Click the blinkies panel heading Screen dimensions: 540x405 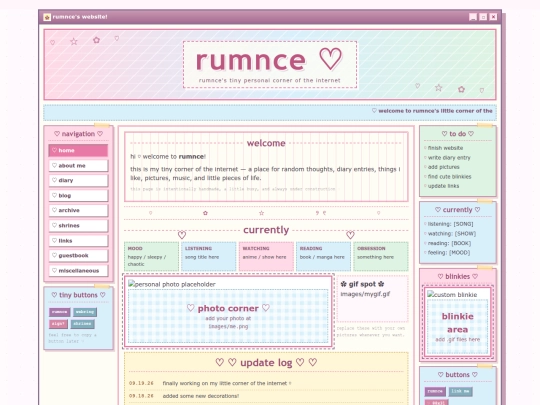tap(457, 277)
